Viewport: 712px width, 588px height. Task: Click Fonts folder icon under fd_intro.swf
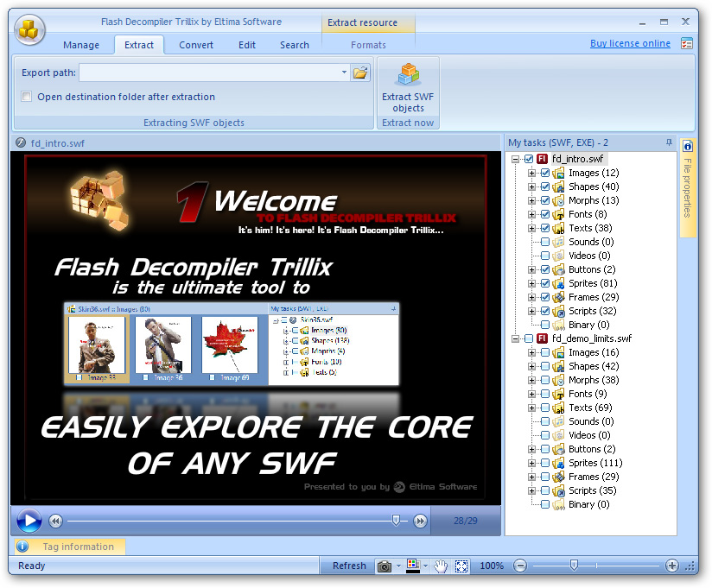tap(558, 214)
